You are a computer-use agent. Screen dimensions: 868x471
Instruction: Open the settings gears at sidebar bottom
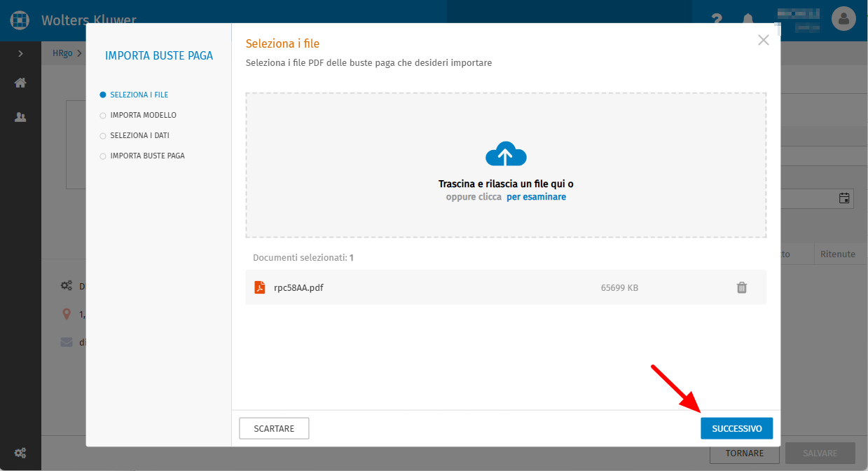20,452
